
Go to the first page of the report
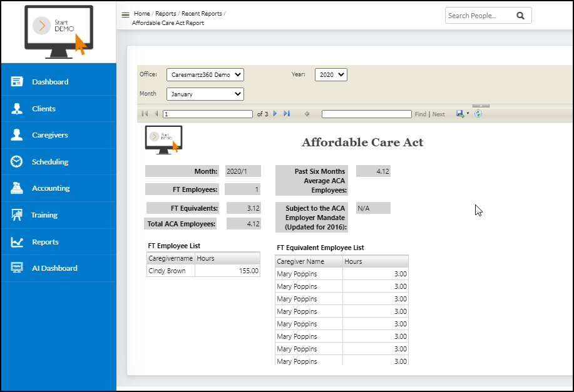coord(145,114)
